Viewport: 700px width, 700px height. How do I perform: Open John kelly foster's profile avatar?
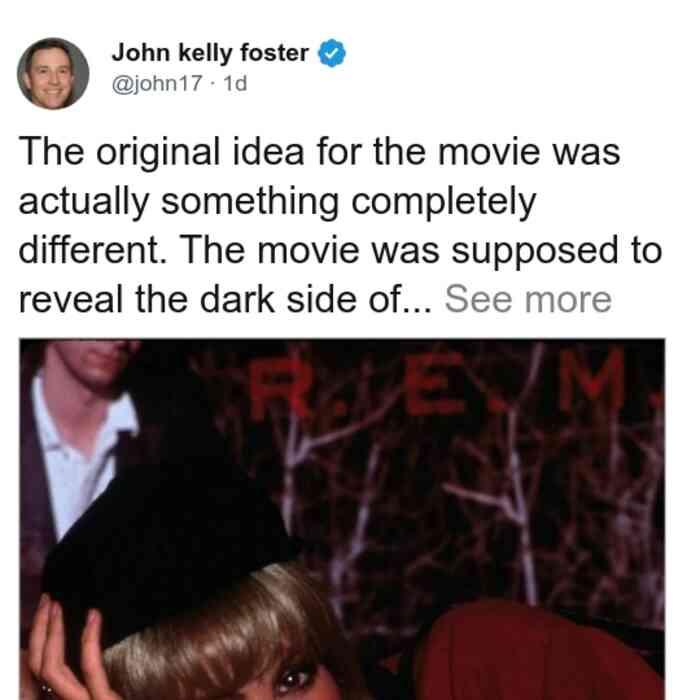tap(53, 74)
